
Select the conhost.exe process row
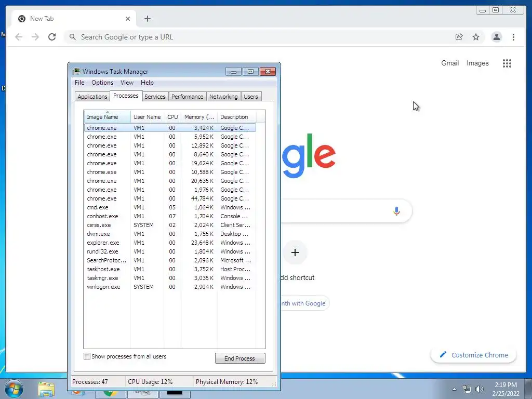tap(170, 216)
